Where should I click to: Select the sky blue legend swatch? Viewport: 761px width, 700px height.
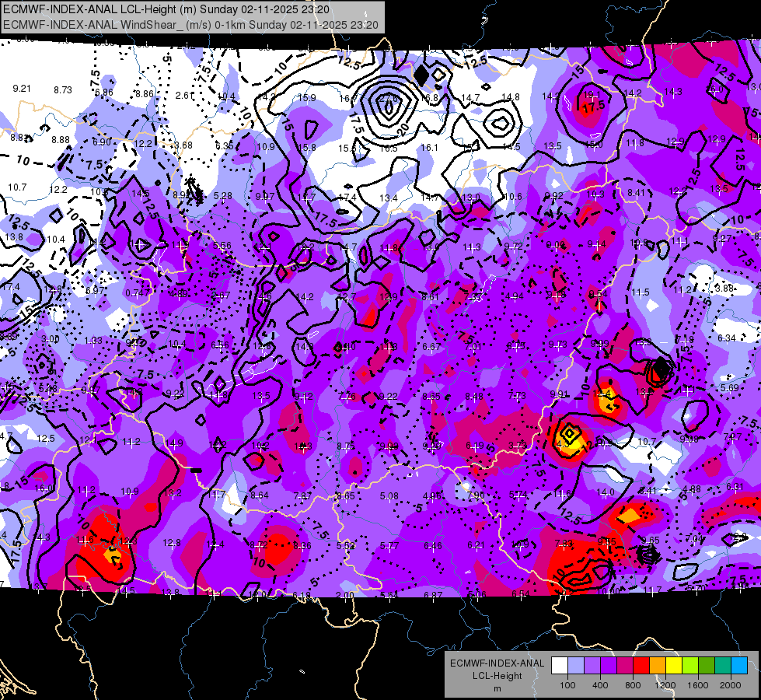[739, 666]
